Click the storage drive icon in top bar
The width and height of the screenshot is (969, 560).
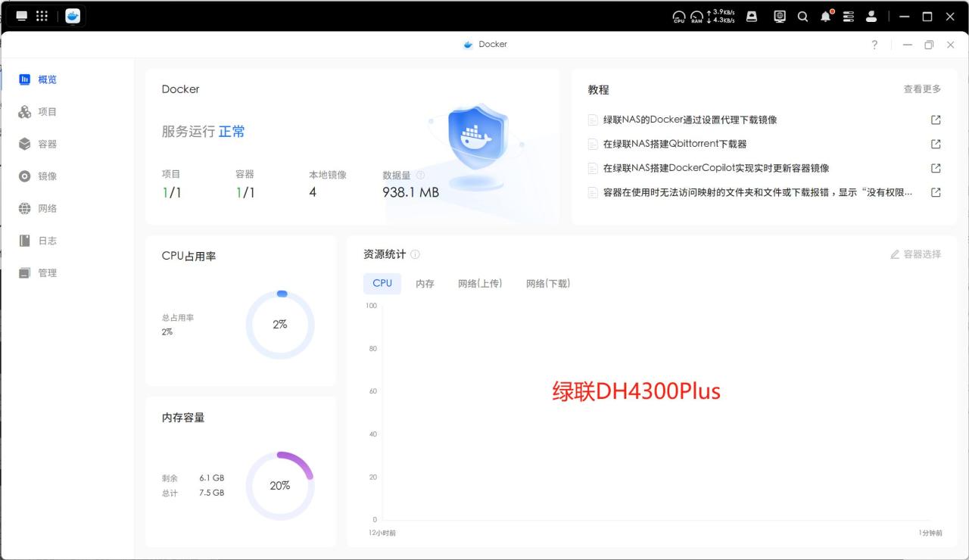(752, 16)
